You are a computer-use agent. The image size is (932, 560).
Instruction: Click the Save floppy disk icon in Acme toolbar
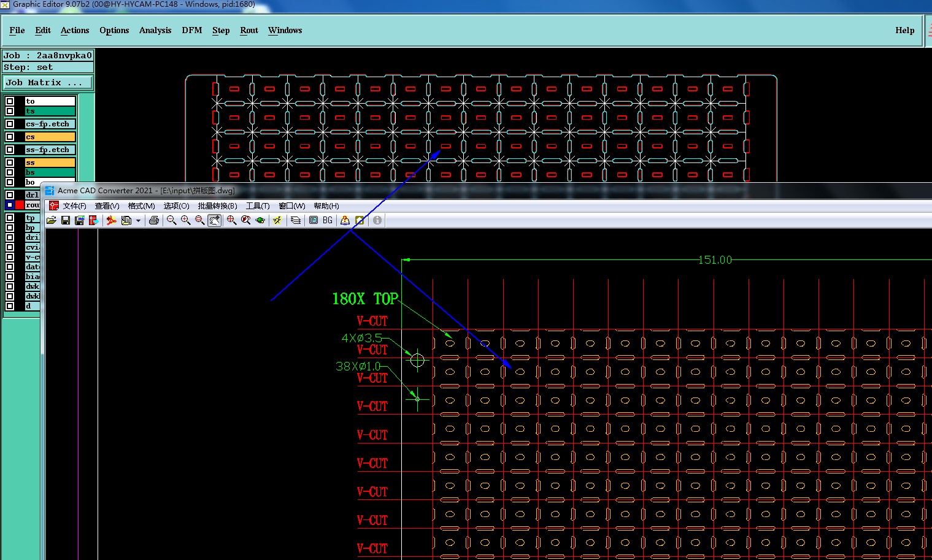(66, 220)
